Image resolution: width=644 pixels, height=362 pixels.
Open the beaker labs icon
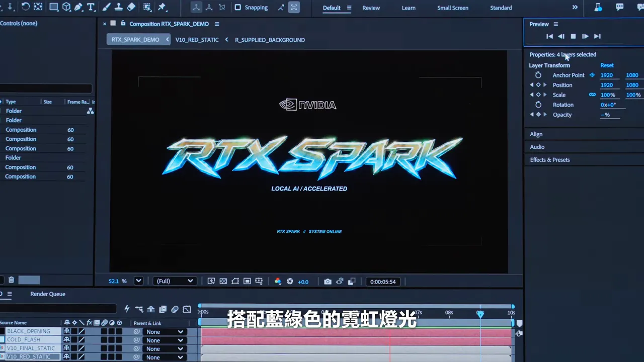[598, 7]
